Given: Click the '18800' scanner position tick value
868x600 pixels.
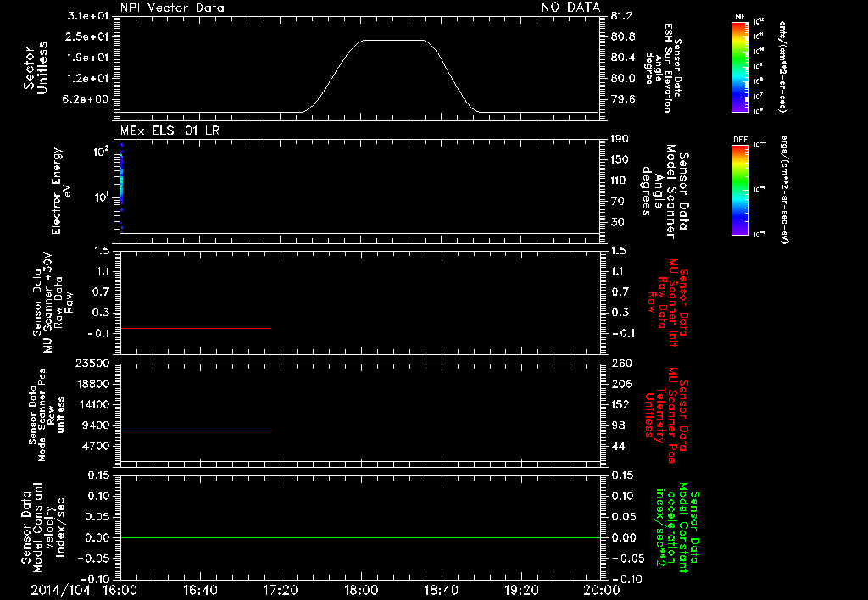Looking at the screenshot, I should [x=92, y=384].
